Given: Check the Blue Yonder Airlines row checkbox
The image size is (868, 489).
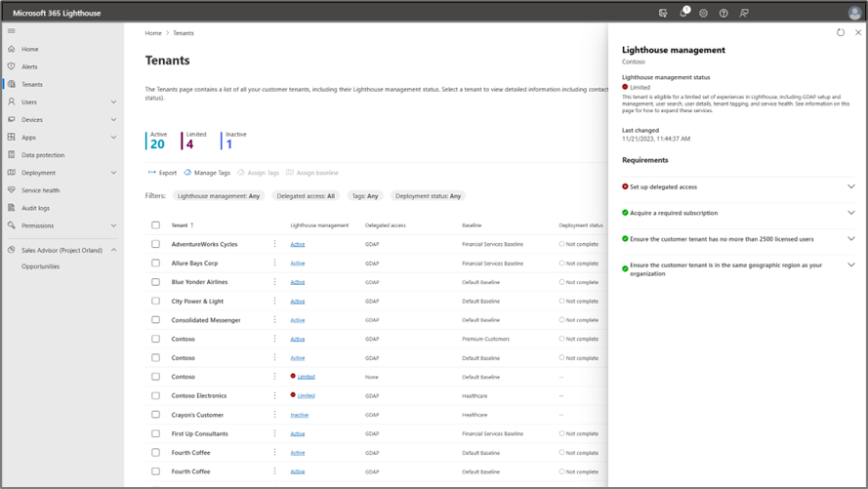Looking at the screenshot, I should [155, 281].
